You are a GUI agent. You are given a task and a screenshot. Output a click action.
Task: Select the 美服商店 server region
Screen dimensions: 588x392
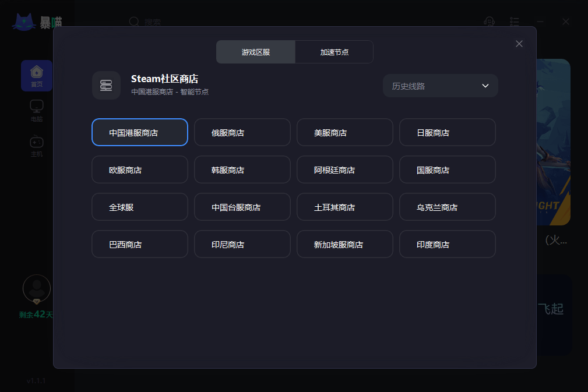[344, 132]
